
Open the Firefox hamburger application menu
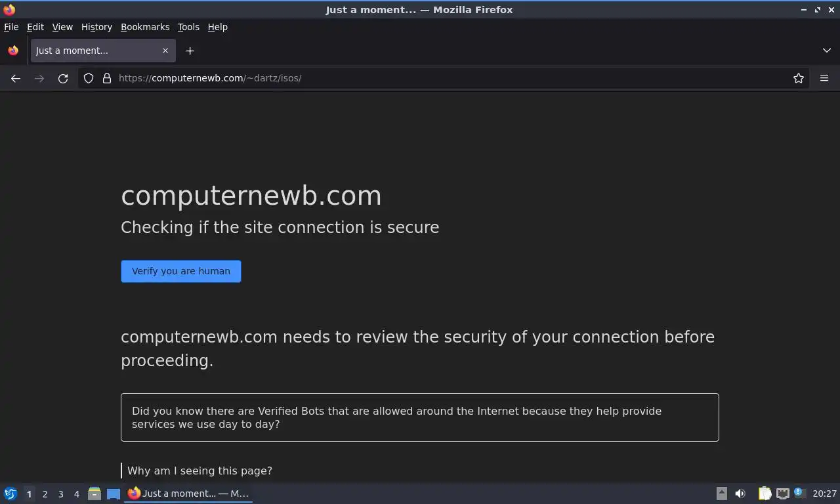[x=824, y=78]
